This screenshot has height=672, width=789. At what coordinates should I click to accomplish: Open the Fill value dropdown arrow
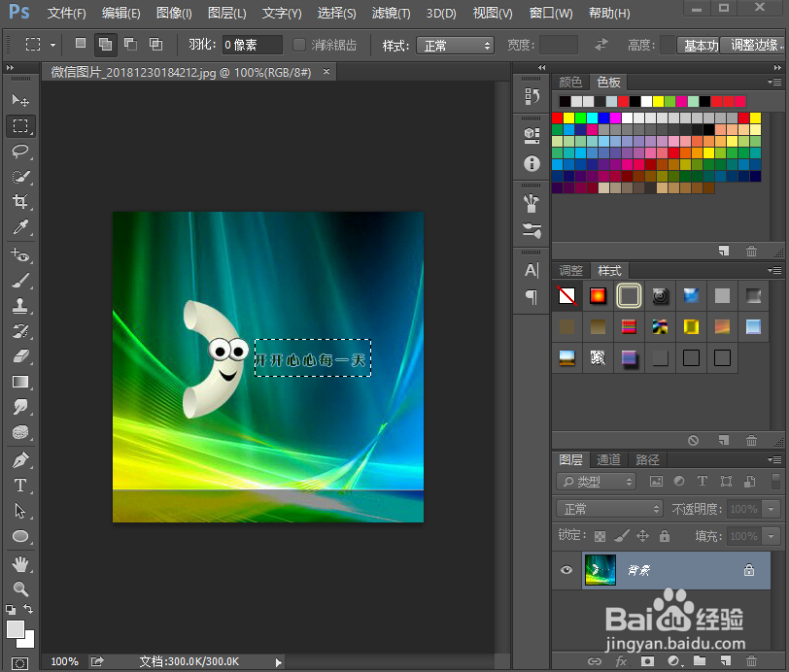[771, 536]
